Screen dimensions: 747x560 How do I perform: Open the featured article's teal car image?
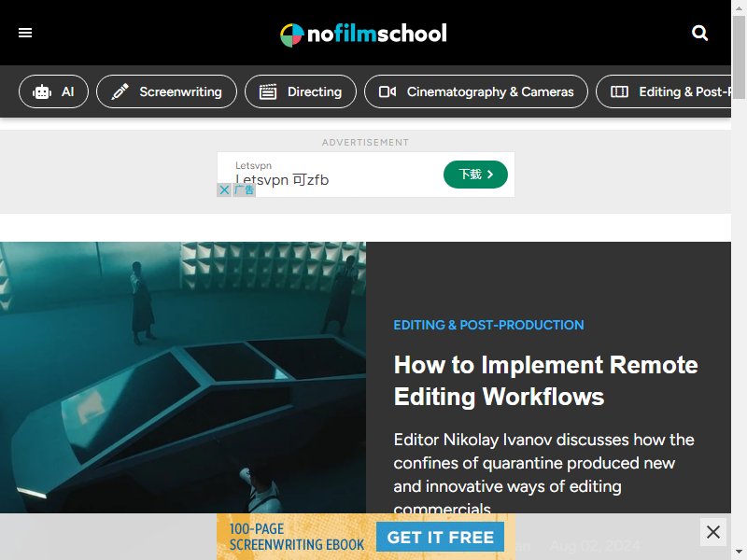(183, 377)
